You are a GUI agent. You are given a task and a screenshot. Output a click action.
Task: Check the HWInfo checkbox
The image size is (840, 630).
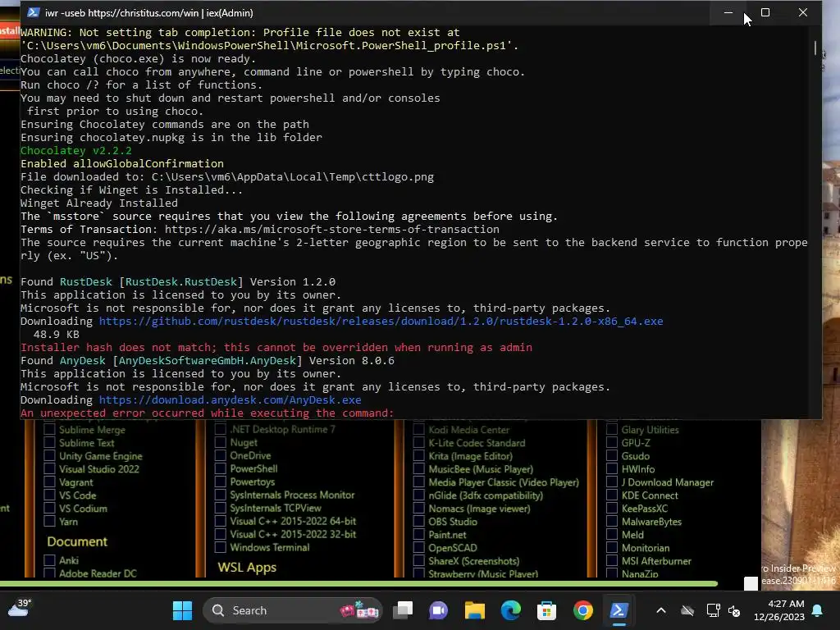[x=612, y=468]
